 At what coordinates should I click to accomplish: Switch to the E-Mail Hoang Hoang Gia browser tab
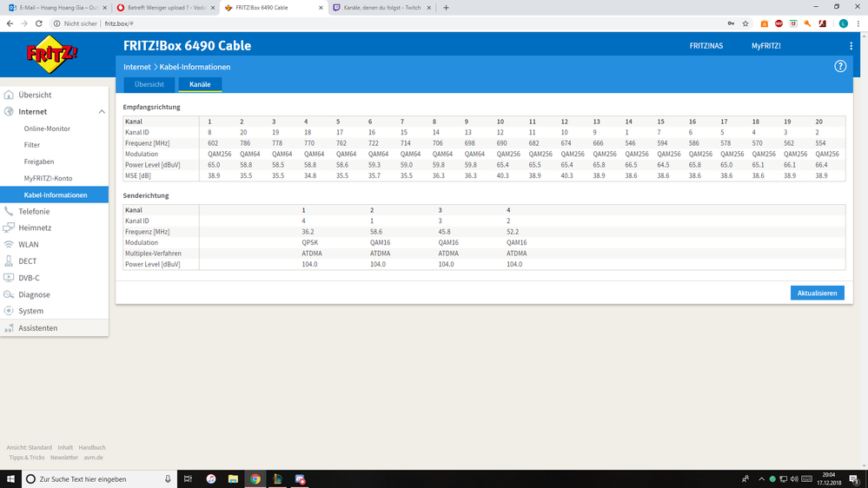(x=57, y=8)
